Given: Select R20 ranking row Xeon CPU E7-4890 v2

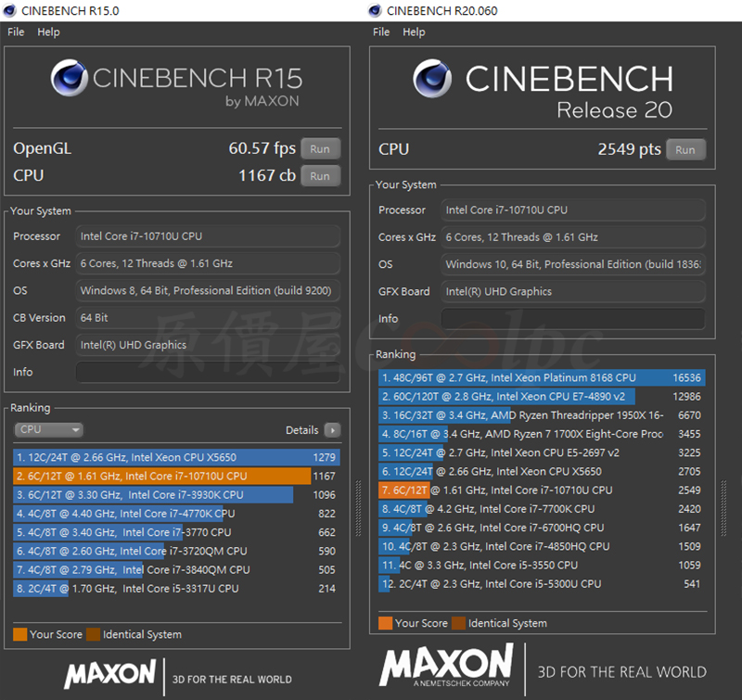Looking at the screenshot, I should [x=542, y=396].
